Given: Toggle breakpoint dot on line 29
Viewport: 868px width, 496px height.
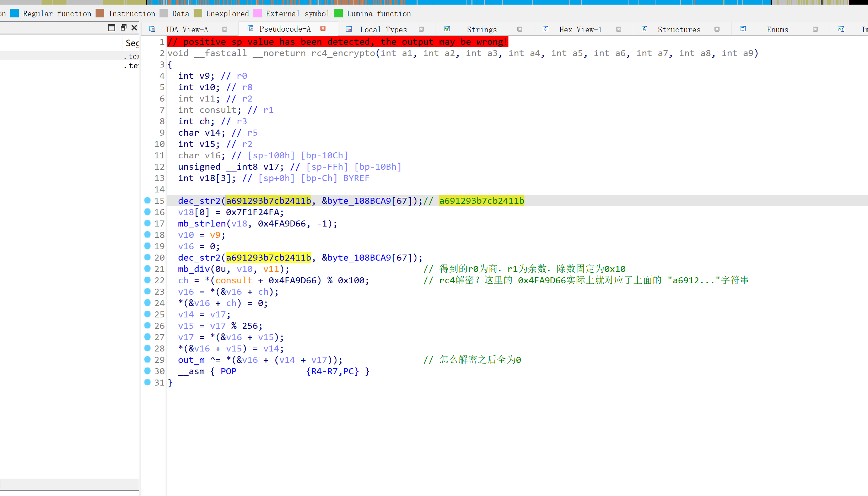Looking at the screenshot, I should point(147,360).
